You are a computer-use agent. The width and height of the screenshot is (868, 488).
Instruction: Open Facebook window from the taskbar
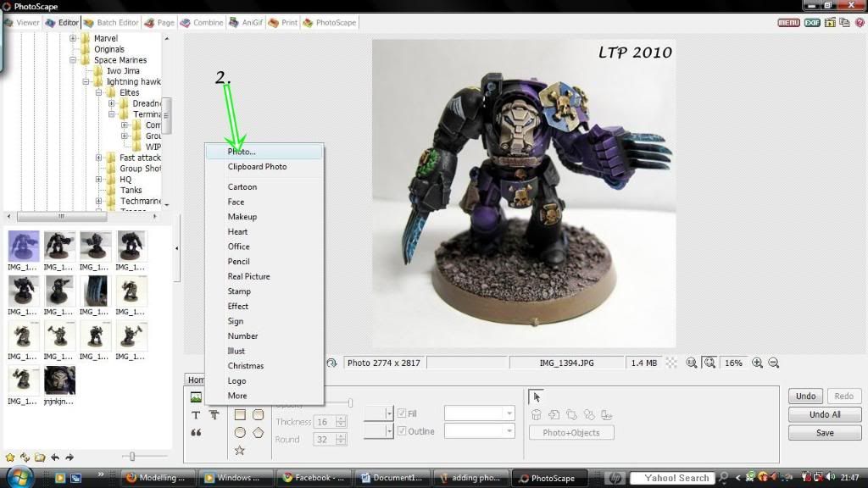(314, 478)
